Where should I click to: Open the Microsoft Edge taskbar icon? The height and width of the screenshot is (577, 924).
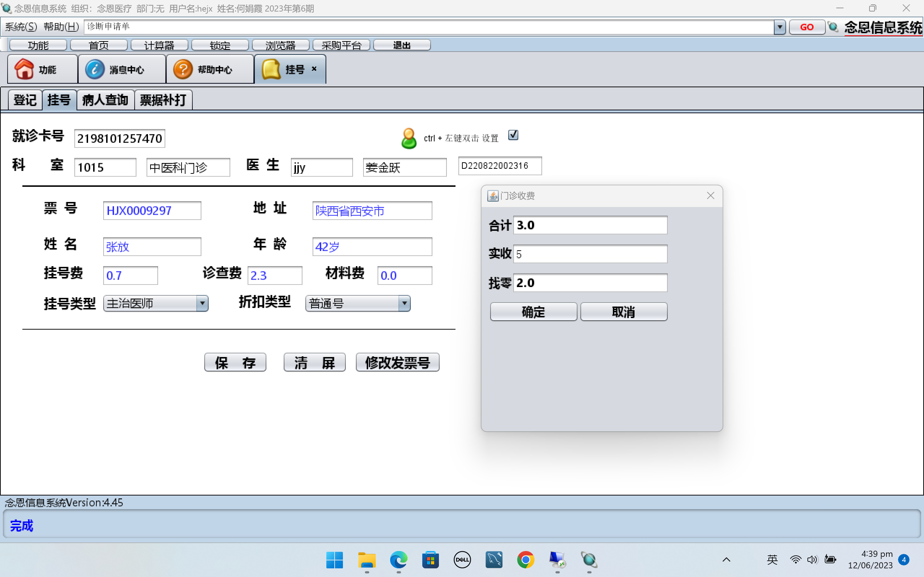pos(398,559)
